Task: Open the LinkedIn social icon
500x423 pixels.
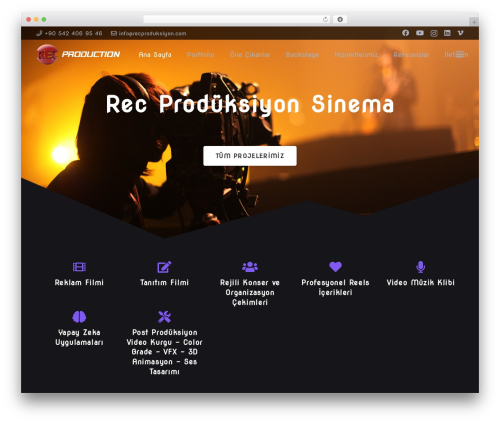Action: point(447,33)
